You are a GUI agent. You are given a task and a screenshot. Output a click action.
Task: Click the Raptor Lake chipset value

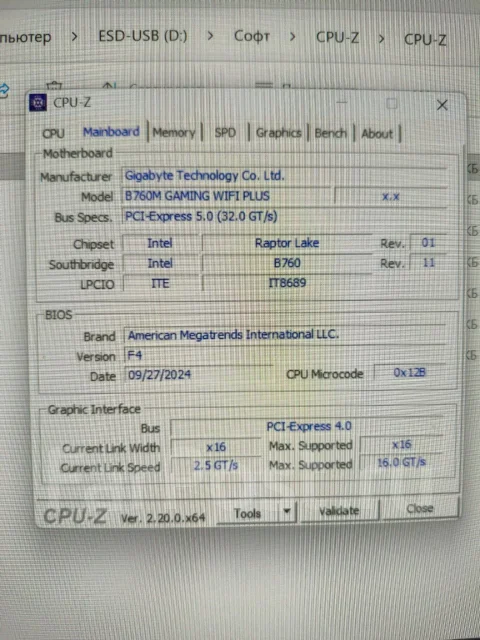pyautogui.click(x=287, y=243)
